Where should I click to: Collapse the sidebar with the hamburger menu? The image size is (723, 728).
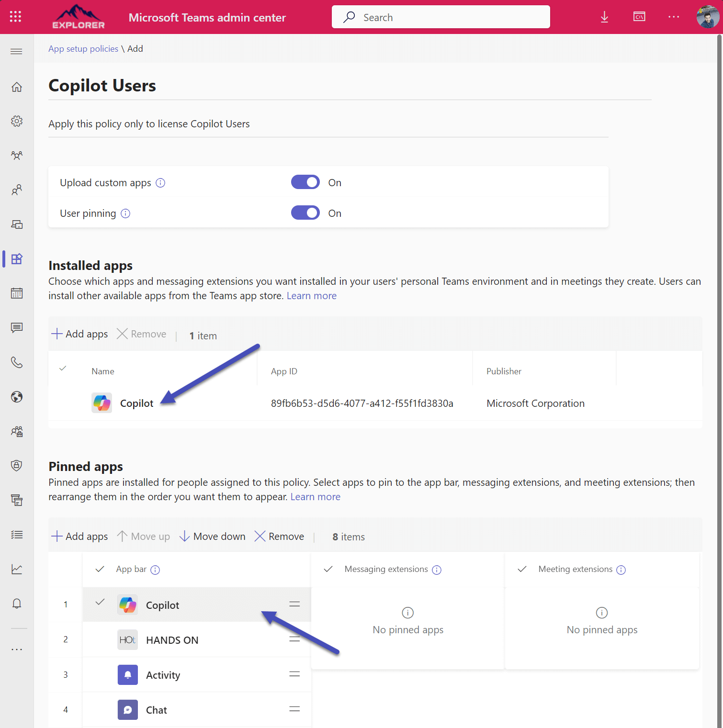[16, 51]
